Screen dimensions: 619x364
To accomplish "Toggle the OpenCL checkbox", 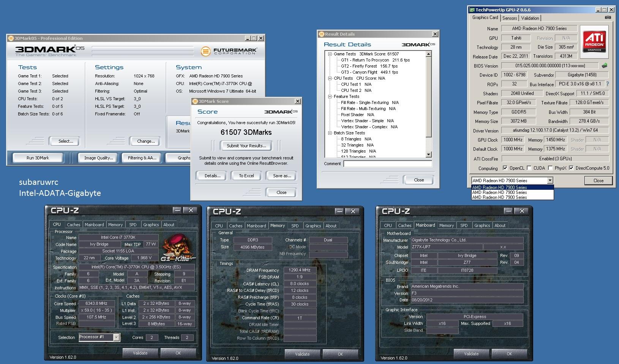I will tap(505, 168).
